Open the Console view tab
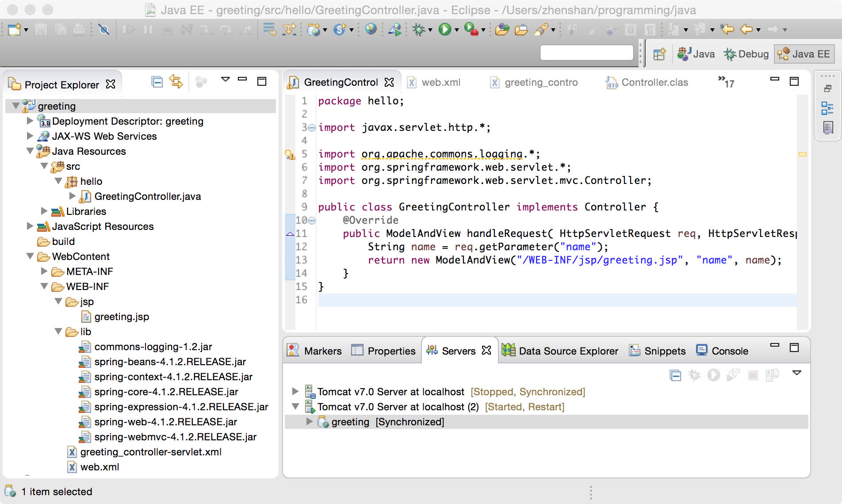 tap(722, 351)
